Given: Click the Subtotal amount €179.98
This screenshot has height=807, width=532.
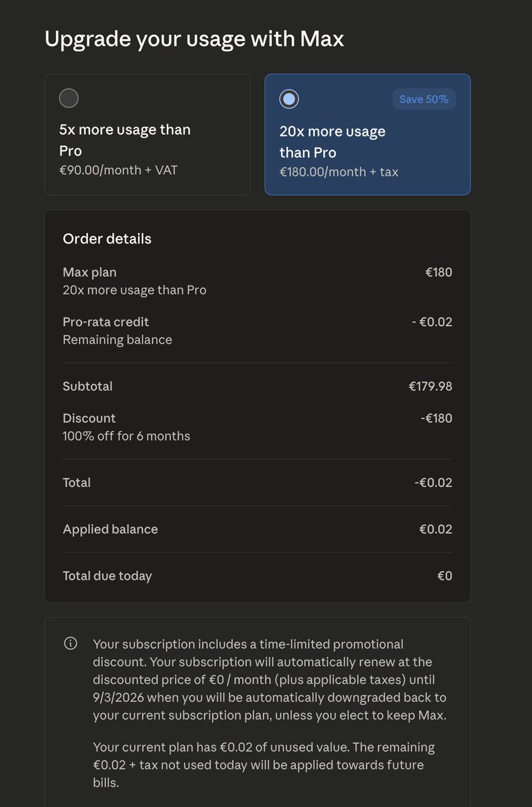Looking at the screenshot, I should click(x=430, y=386).
